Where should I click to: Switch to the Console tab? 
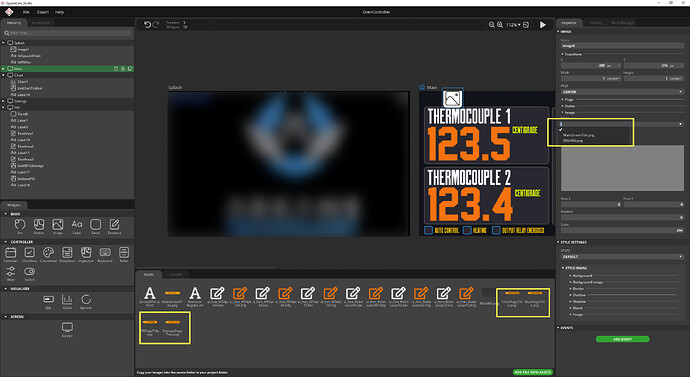(175, 275)
